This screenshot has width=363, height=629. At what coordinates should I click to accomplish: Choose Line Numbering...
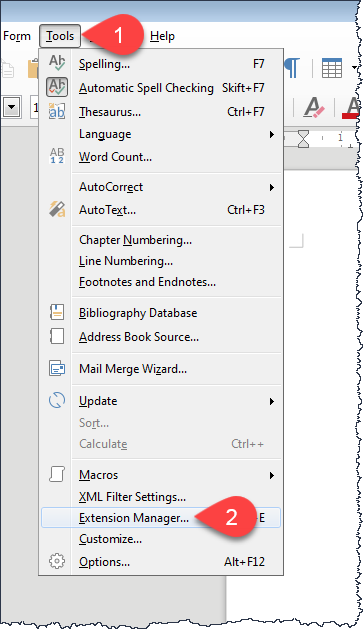[161, 261]
